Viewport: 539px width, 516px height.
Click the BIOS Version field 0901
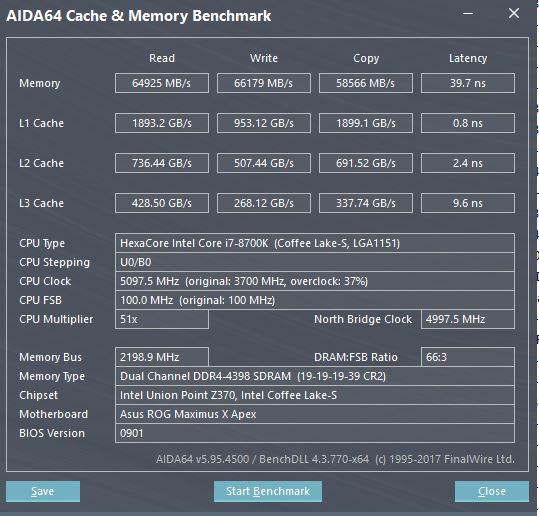pyautogui.click(x=315, y=433)
